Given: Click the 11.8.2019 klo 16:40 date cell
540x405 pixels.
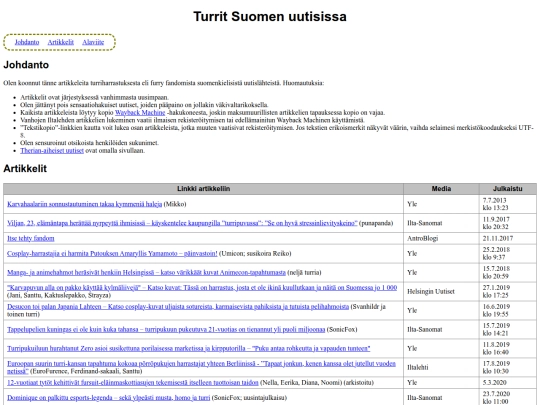Looking at the screenshot, I should pyautogui.click(x=508, y=348).
